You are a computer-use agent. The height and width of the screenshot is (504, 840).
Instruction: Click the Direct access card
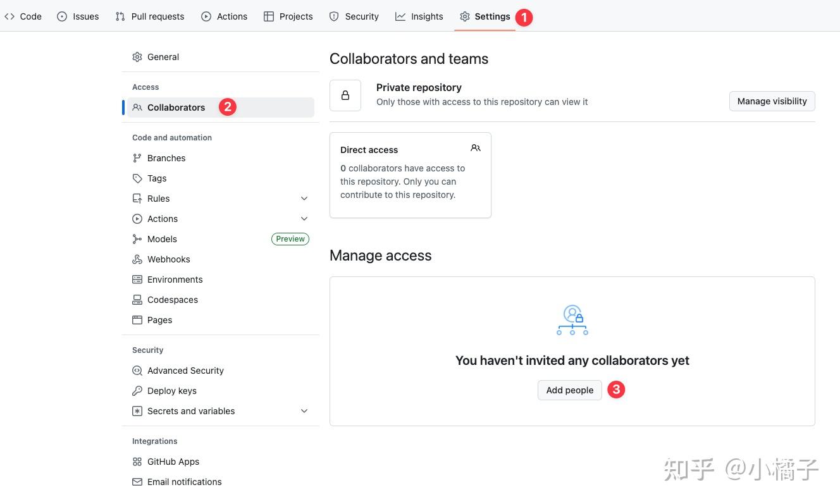tap(410, 175)
